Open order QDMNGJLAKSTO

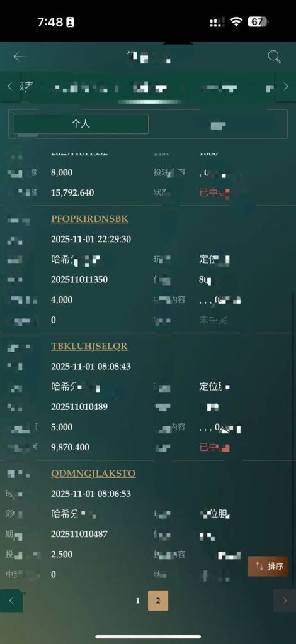point(93,474)
